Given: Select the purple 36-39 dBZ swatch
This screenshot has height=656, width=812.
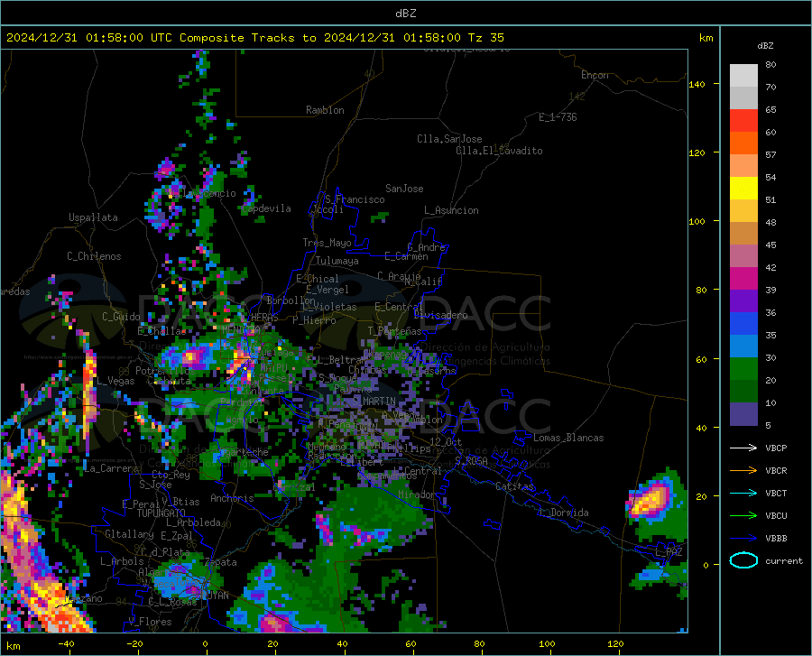Looking at the screenshot, I should click(x=743, y=301).
